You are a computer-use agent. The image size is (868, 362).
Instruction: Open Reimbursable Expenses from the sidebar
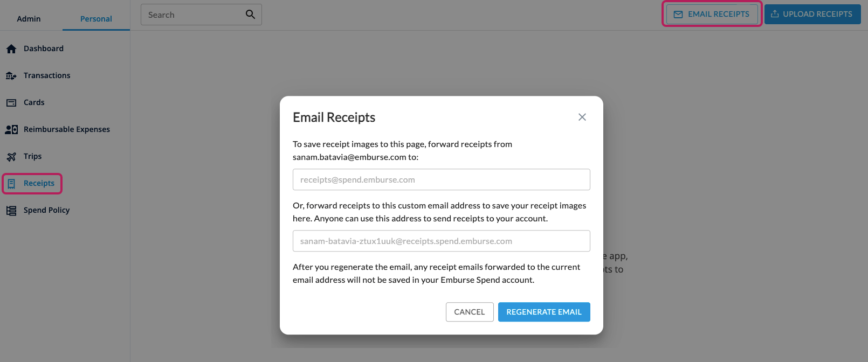click(x=66, y=129)
